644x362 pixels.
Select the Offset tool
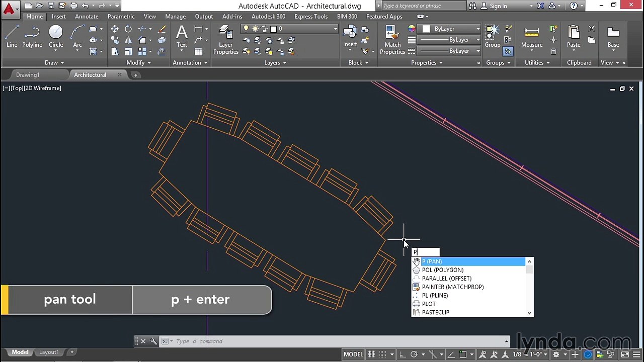[162, 51]
